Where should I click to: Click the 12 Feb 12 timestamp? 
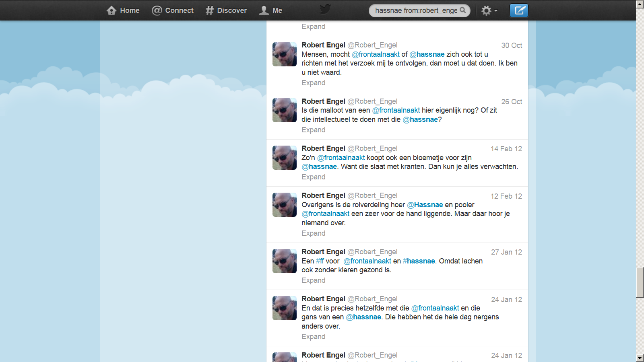[506, 196]
